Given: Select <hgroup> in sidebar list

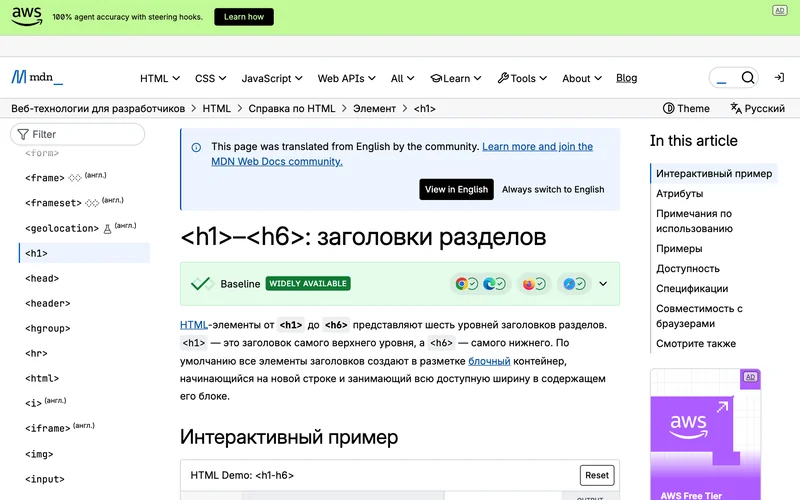Looking at the screenshot, I should point(47,328).
